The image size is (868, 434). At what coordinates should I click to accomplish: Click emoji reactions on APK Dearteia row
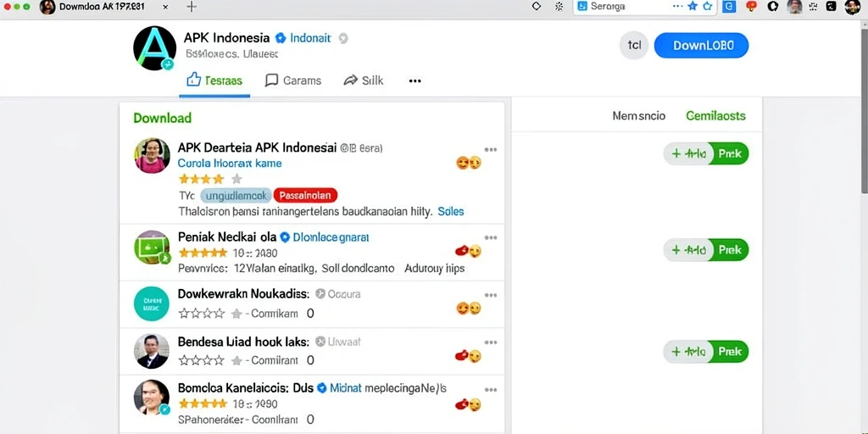click(468, 163)
